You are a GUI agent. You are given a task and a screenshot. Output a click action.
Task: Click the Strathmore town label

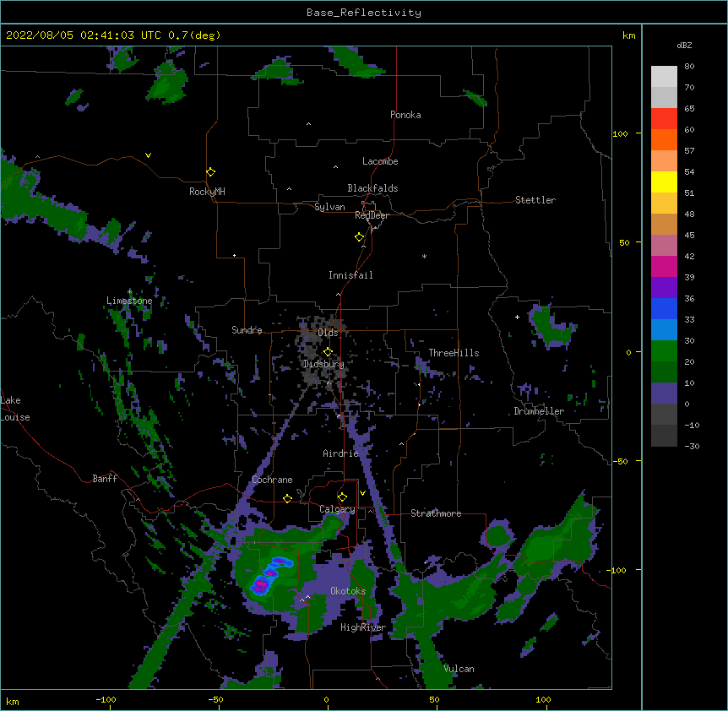pyautogui.click(x=436, y=513)
